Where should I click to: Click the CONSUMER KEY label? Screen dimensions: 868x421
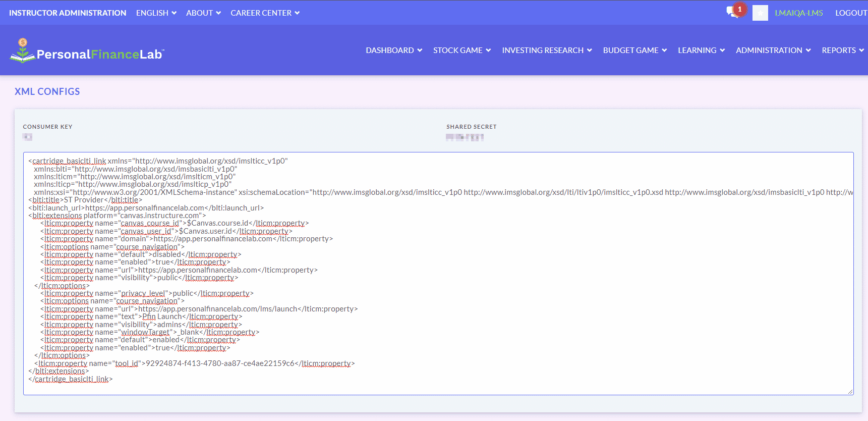tap(47, 127)
